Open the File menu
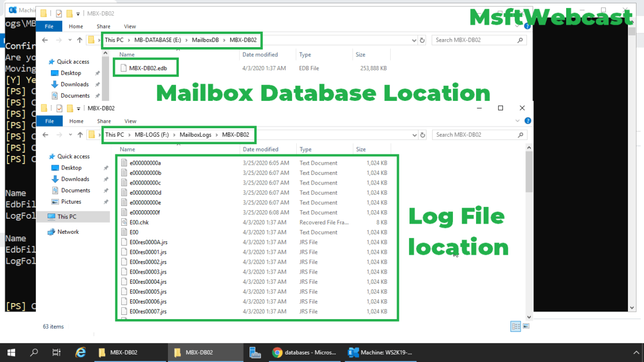Viewport: 644px width, 362px height. 49,121
